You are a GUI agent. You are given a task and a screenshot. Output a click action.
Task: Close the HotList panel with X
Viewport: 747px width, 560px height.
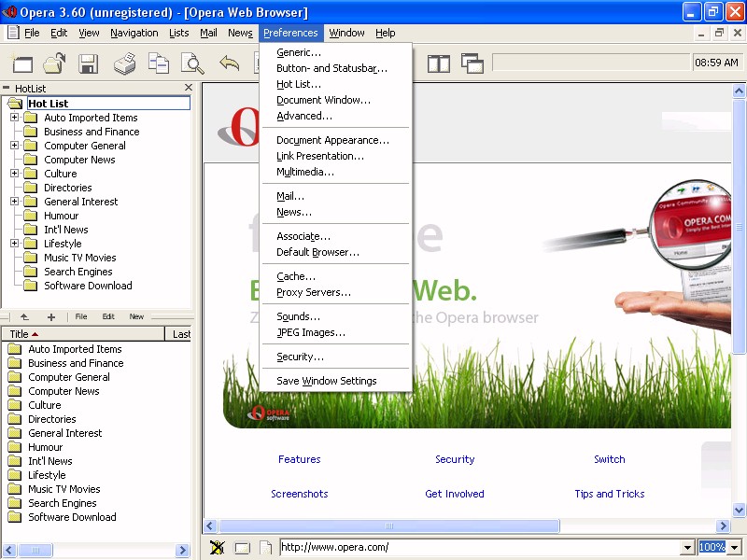pyautogui.click(x=189, y=88)
